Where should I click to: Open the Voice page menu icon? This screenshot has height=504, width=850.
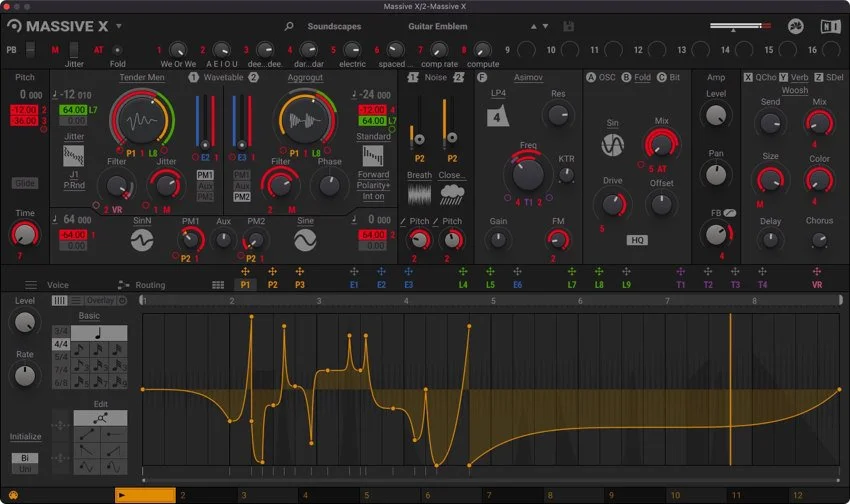[31, 285]
